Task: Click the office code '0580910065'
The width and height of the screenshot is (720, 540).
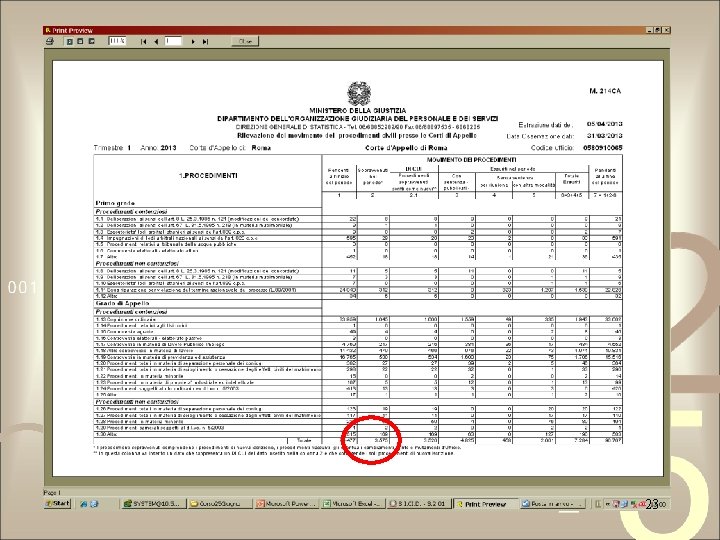Action: 602,148
